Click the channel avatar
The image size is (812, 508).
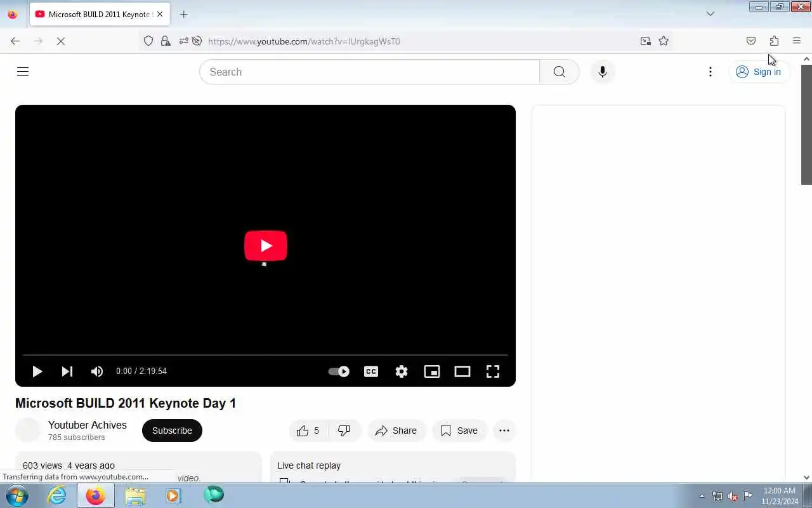point(28,431)
